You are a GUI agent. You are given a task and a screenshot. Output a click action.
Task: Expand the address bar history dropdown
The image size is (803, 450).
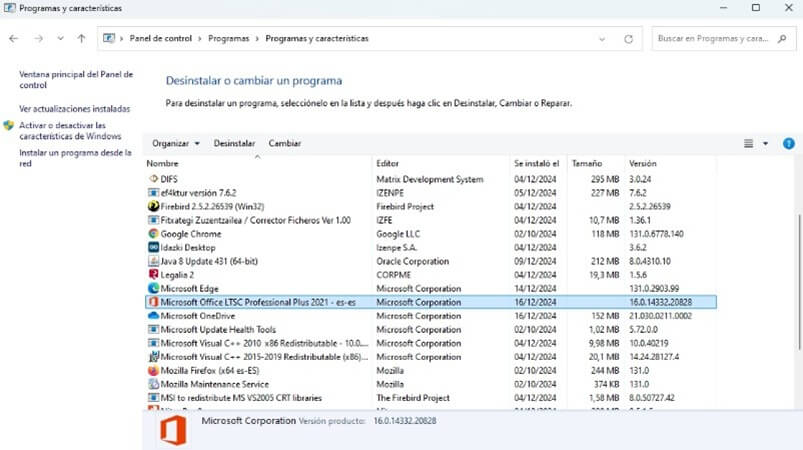pos(602,39)
